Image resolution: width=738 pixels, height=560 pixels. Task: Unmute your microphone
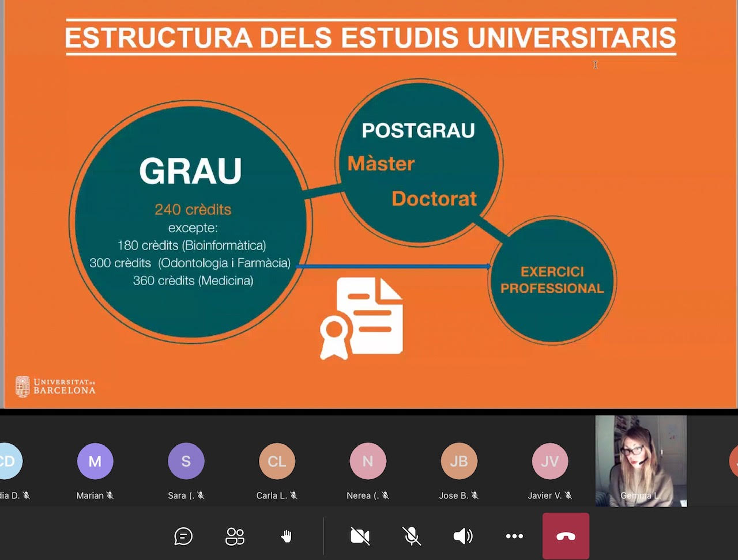pos(411,536)
